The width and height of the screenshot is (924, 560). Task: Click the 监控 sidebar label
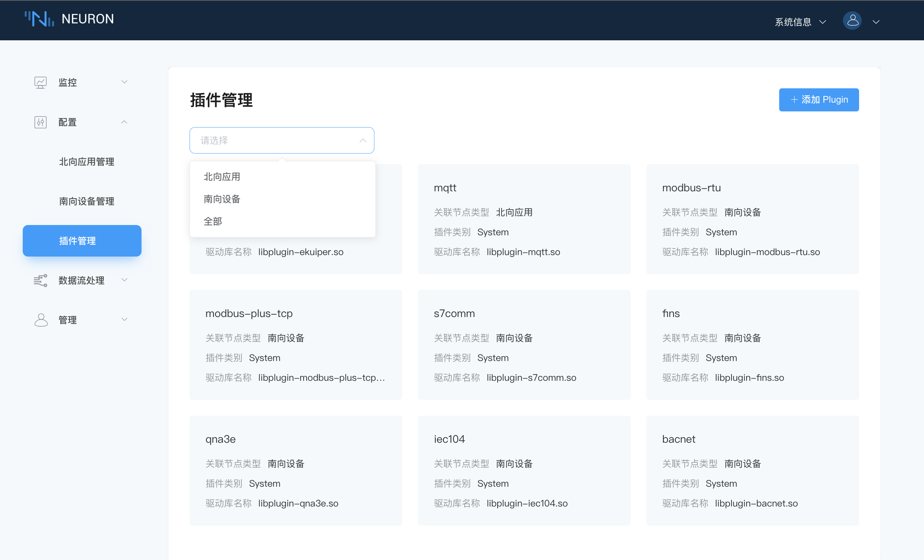pos(67,82)
